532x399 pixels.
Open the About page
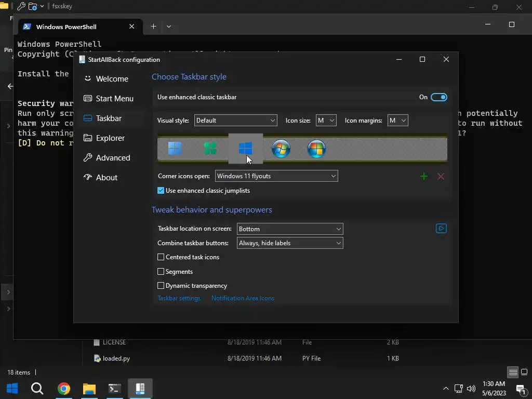tap(112, 178)
